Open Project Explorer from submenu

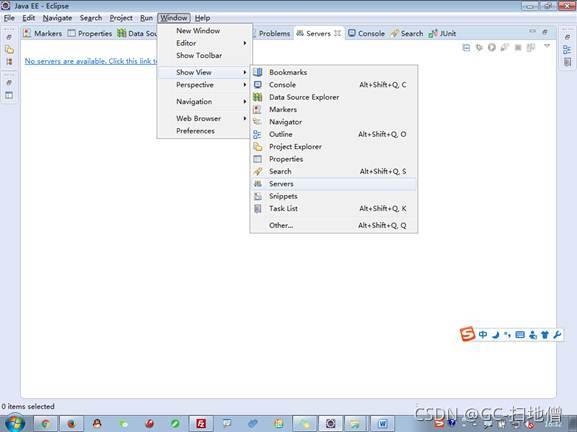(x=333, y=146)
